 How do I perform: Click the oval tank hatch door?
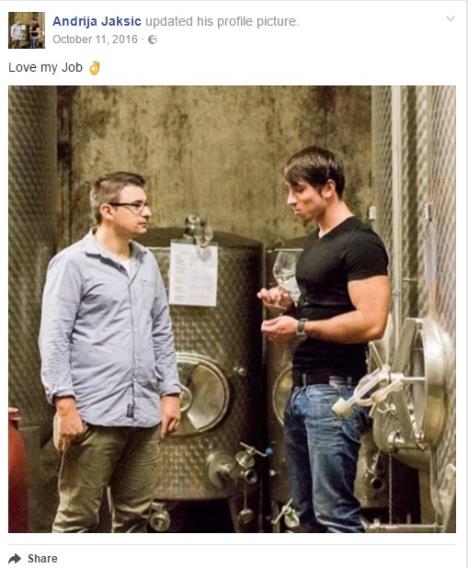tap(204, 394)
